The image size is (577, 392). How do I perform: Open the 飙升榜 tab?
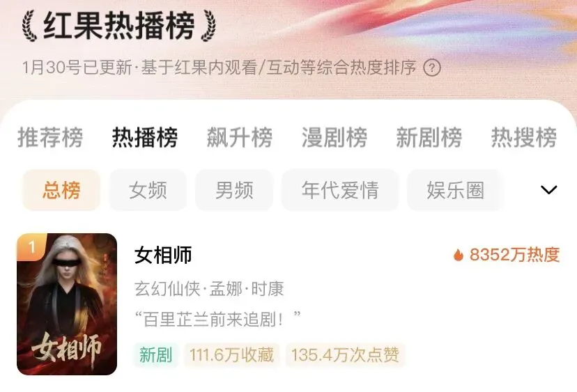pos(240,138)
